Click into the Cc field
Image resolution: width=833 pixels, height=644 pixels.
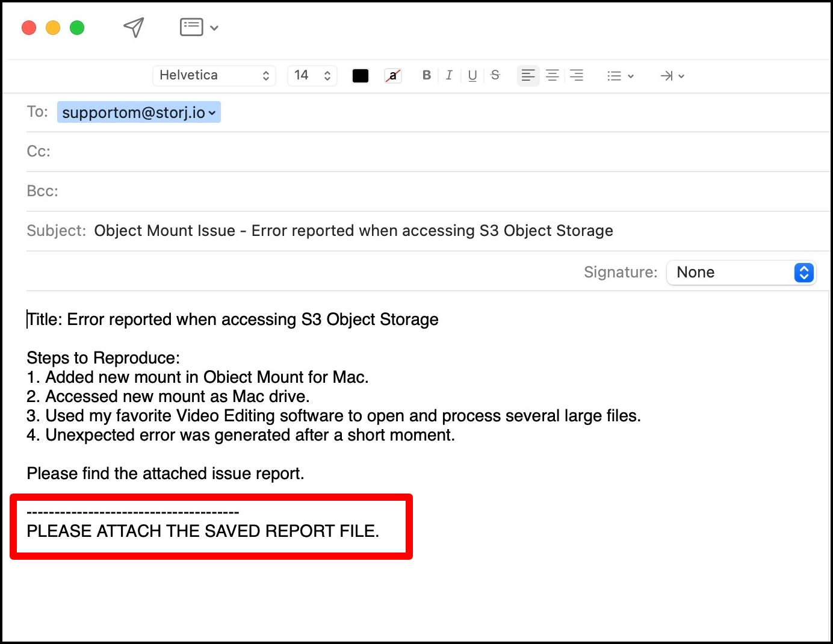click(421, 152)
